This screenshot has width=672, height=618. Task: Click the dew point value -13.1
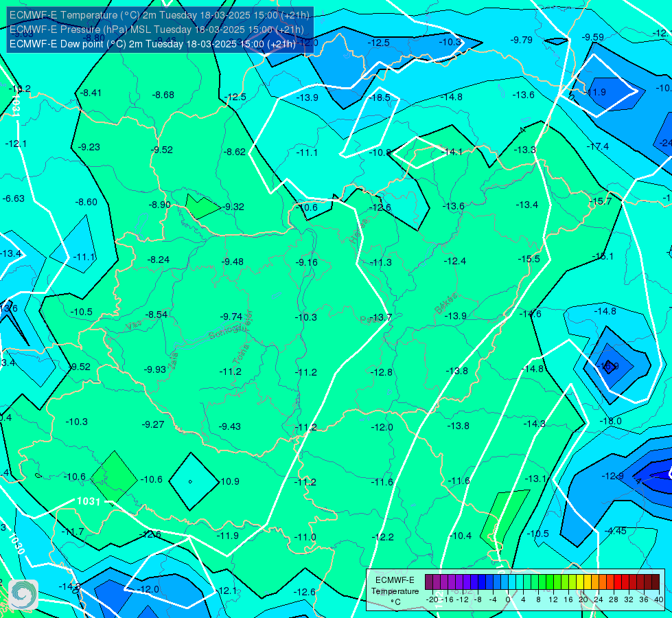point(535,479)
